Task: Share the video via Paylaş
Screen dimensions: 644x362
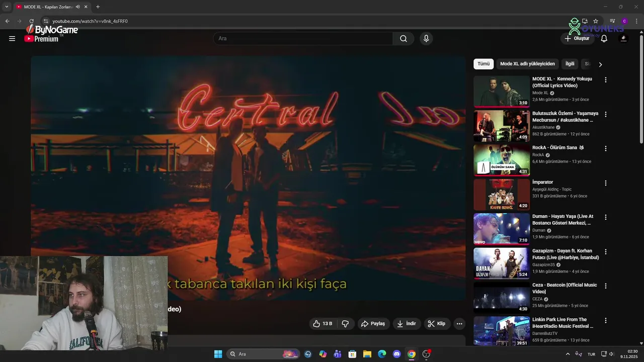Action: (x=373, y=324)
